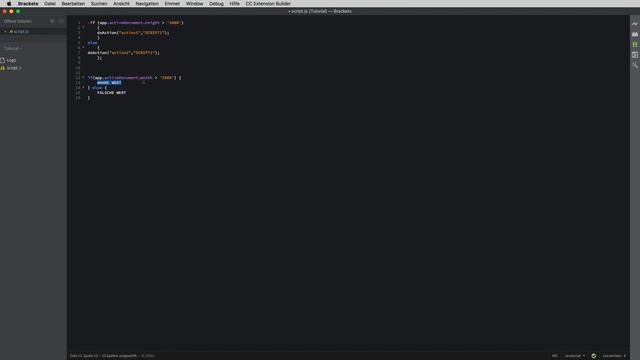Open the CC Extension Builder menu
The width and height of the screenshot is (640, 360).
pos(268,4)
